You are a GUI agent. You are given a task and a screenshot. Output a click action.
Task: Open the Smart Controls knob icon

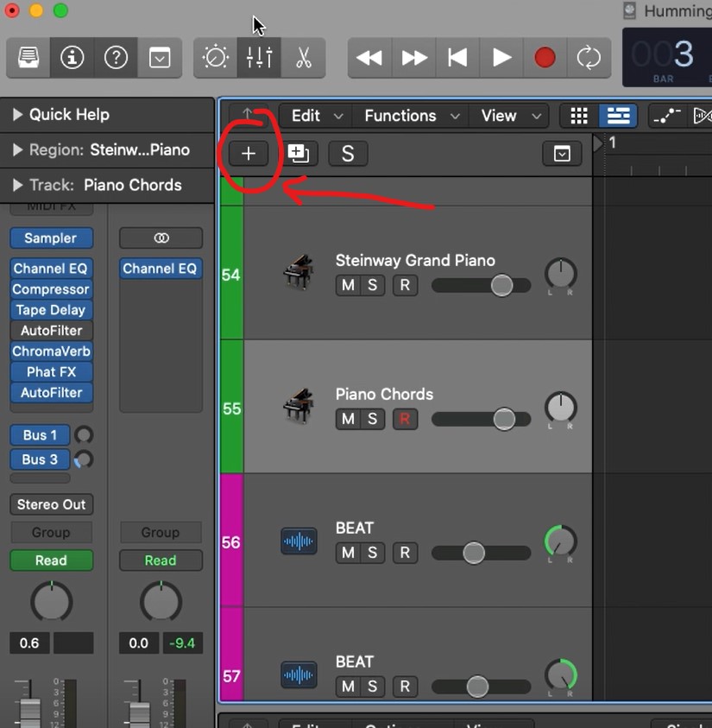(x=215, y=58)
